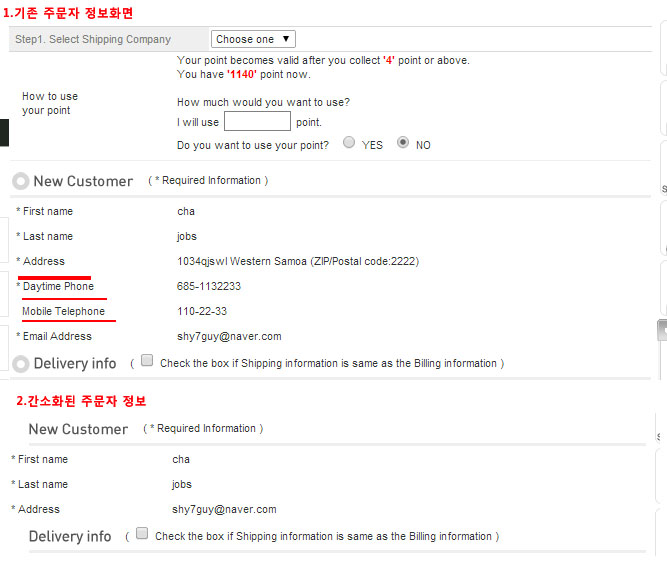The height and width of the screenshot is (563, 667).
Task: Click the Email Address field label
Action: click(57, 337)
